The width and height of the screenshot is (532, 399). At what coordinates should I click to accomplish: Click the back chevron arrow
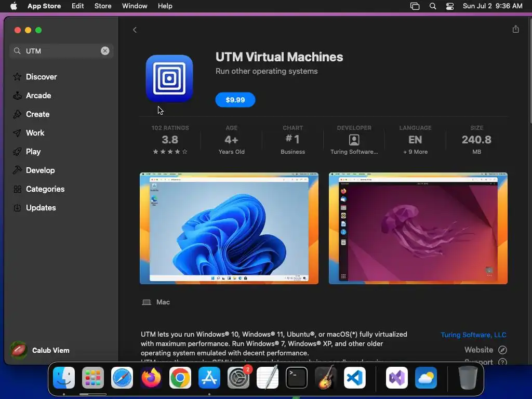135,30
